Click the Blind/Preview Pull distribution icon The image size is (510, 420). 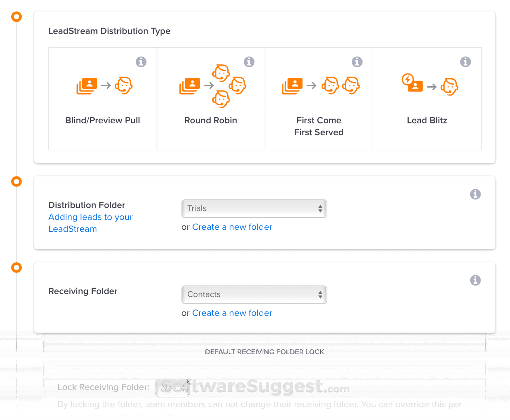pyautogui.click(x=104, y=86)
